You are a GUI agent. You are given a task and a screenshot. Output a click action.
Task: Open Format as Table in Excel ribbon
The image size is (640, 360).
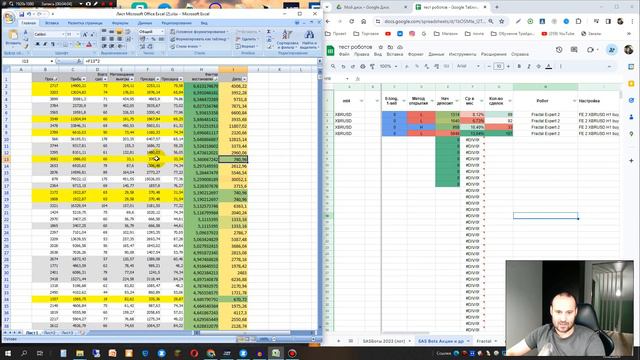199,39
